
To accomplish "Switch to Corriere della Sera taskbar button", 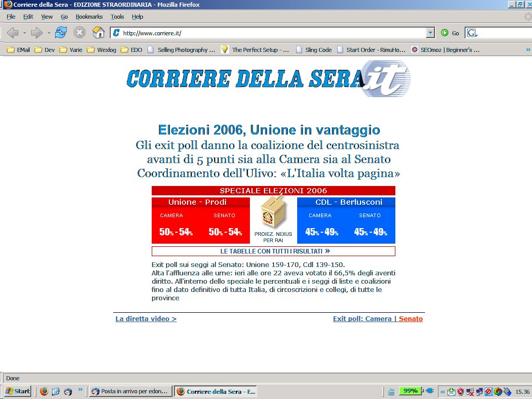I will (216, 391).
